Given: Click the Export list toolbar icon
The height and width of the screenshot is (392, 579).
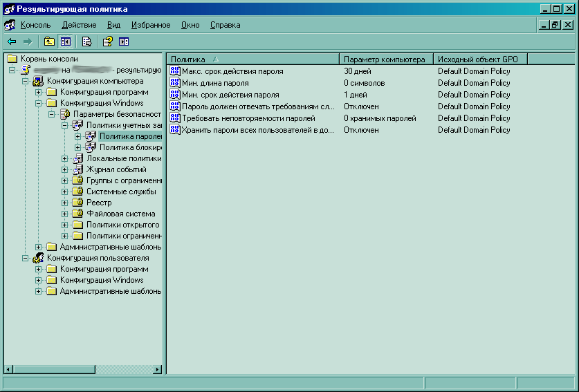Looking at the screenshot, I should pos(86,41).
